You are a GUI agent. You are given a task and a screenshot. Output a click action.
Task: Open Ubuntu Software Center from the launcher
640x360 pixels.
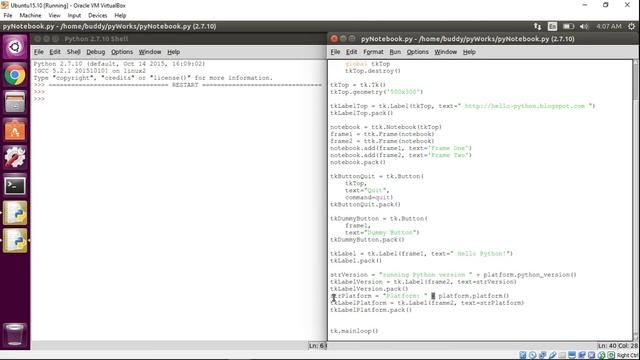tap(15, 130)
